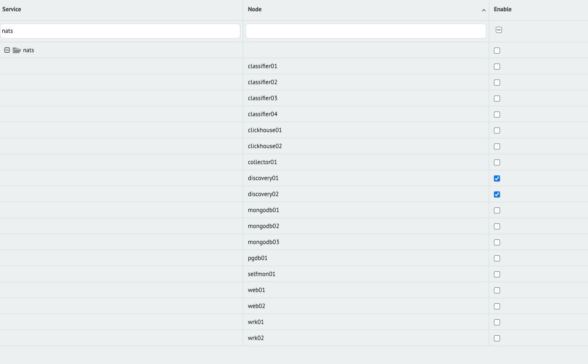Enable nats on classifier01

coord(497,66)
